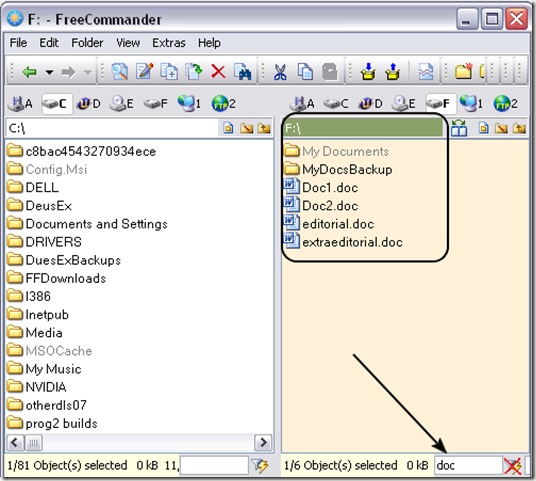Select the MyDocsBackup folder

[x=338, y=170]
